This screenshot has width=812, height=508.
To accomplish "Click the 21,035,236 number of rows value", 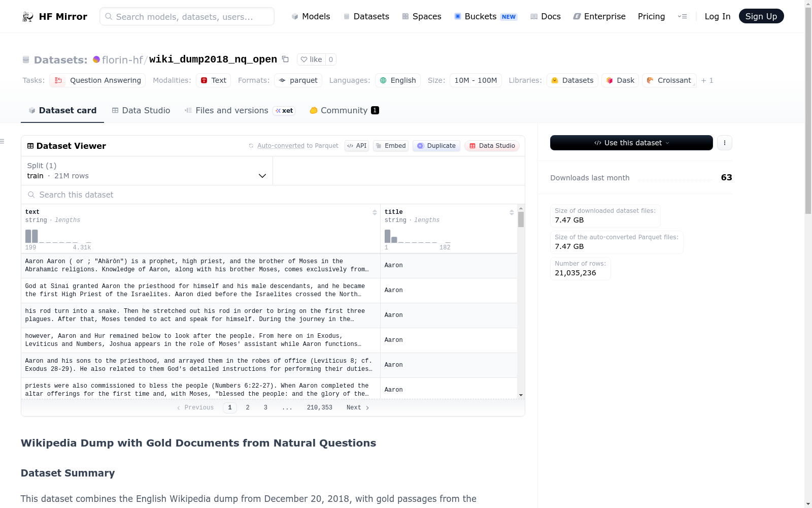I will [x=576, y=273].
